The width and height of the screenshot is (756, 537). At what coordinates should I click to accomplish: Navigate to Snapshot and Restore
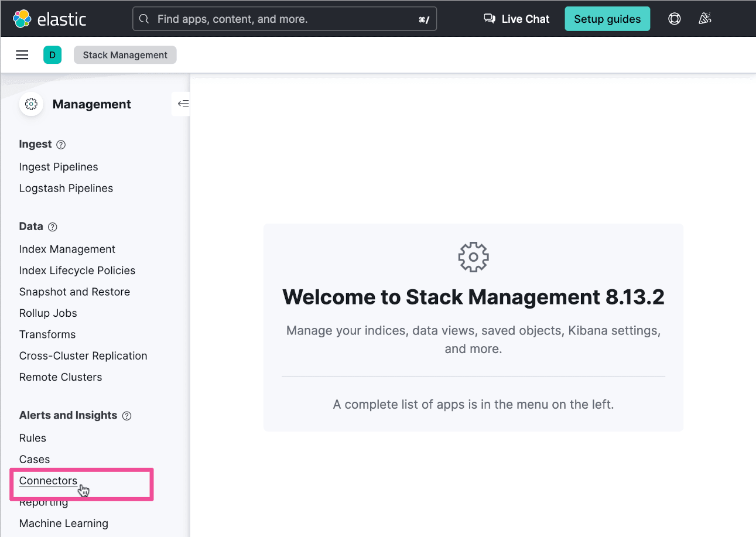(74, 292)
